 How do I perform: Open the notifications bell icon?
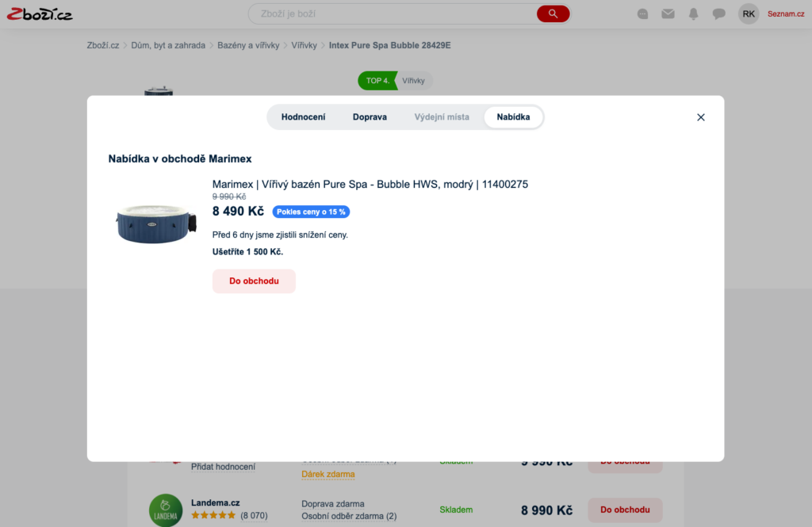tap(693, 14)
